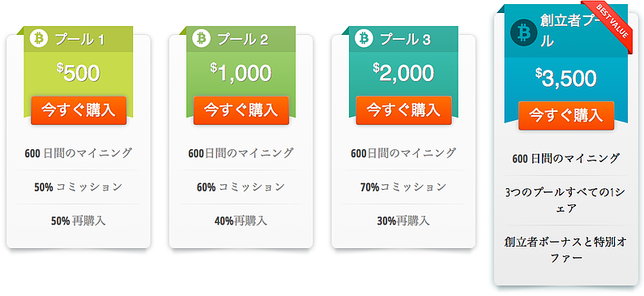Click the $500 price label
Image resolution: width=644 pixels, height=296 pixels.
79,73
